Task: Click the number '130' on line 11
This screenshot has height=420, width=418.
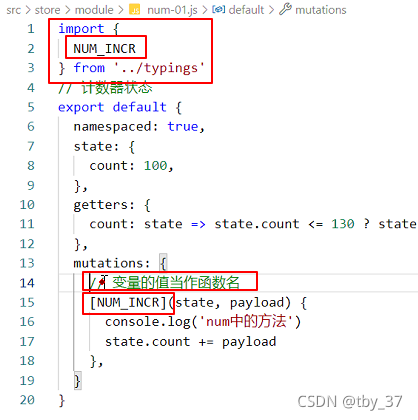Action: pyautogui.click(x=343, y=224)
